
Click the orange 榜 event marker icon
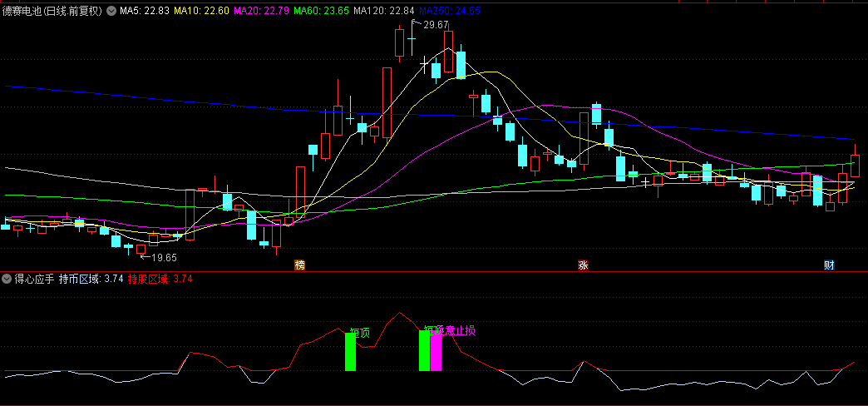click(300, 265)
